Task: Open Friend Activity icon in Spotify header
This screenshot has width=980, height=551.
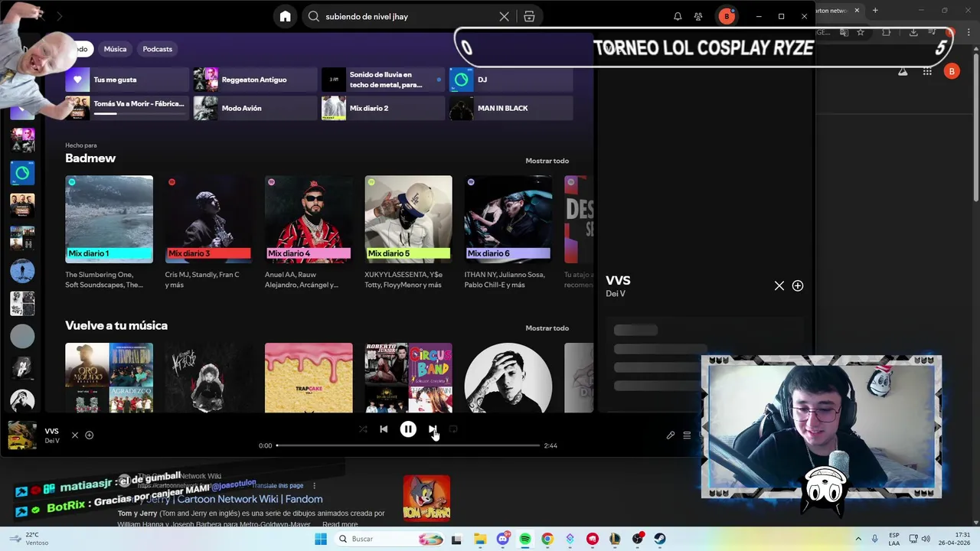Action: click(698, 17)
